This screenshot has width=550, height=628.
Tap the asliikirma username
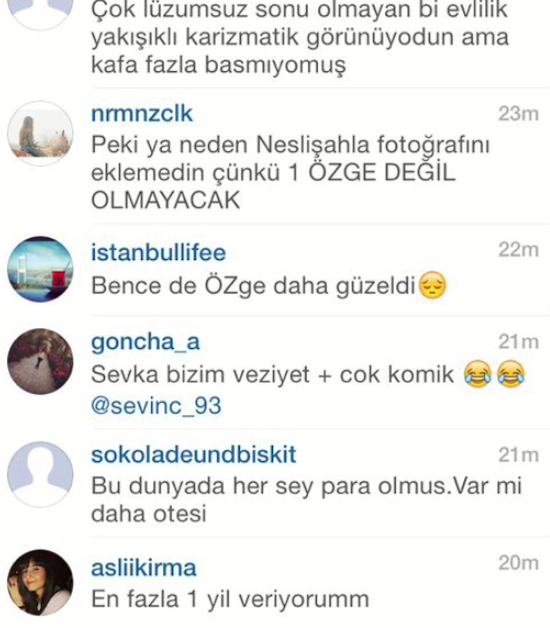[x=143, y=568]
